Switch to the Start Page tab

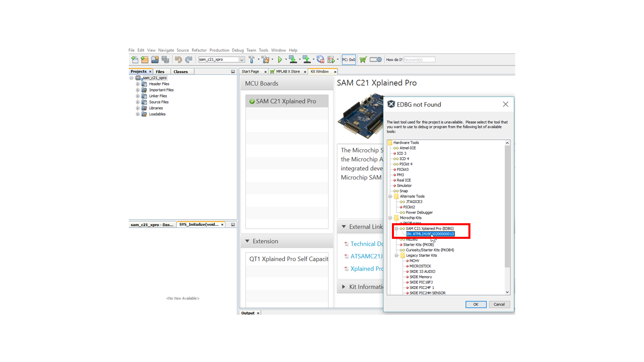(x=251, y=71)
